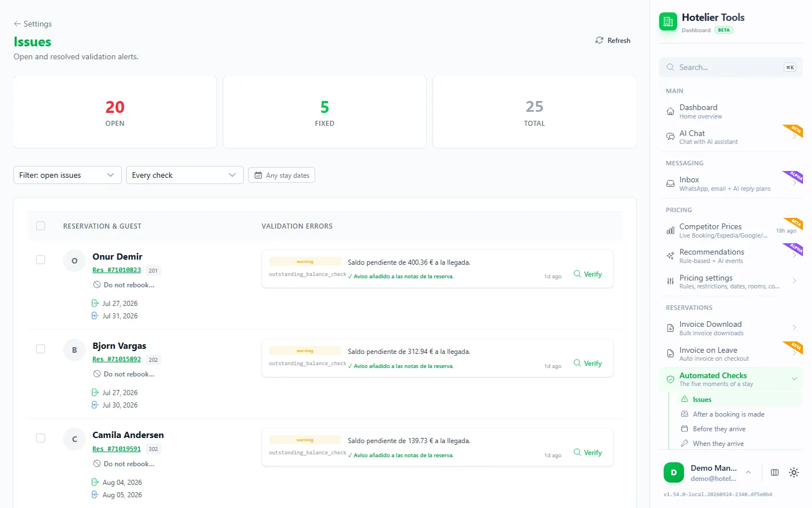Open reservation link Res #71019591
The image size is (812, 508).
[x=117, y=449]
